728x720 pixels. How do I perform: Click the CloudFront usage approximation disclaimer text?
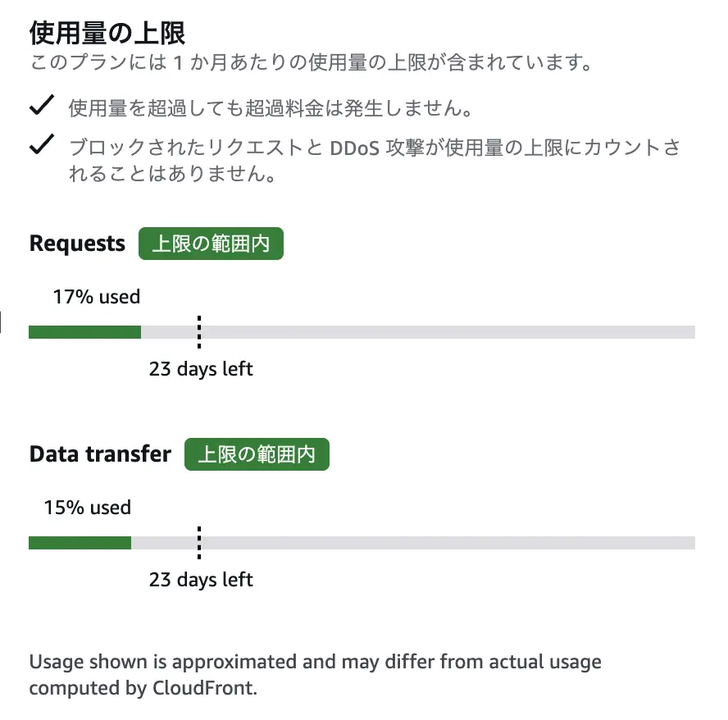coord(315,675)
